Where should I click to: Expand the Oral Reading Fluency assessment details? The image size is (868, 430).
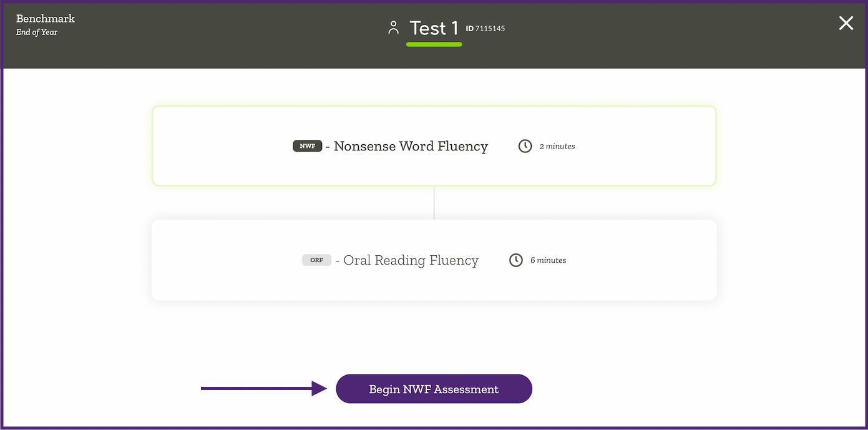(x=434, y=260)
